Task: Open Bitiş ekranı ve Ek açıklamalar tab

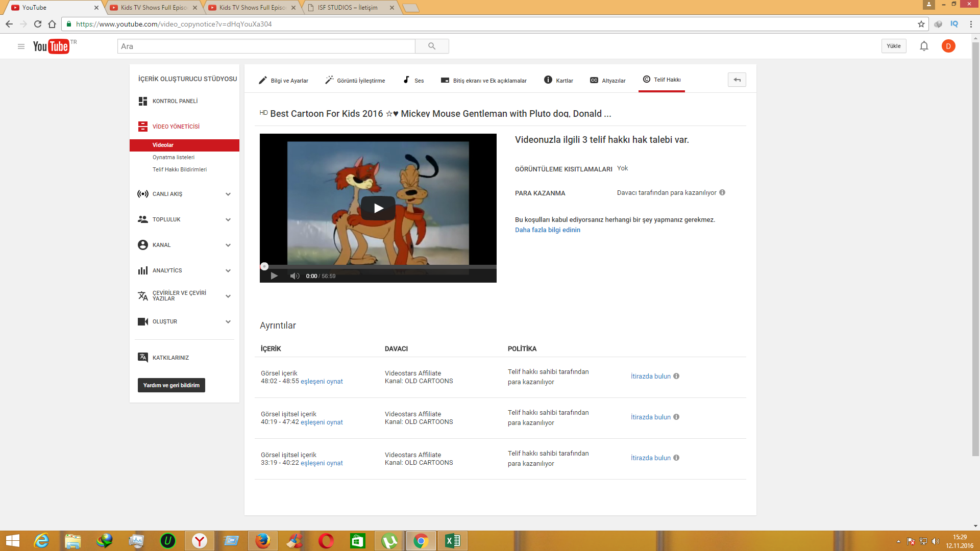Action: [484, 80]
